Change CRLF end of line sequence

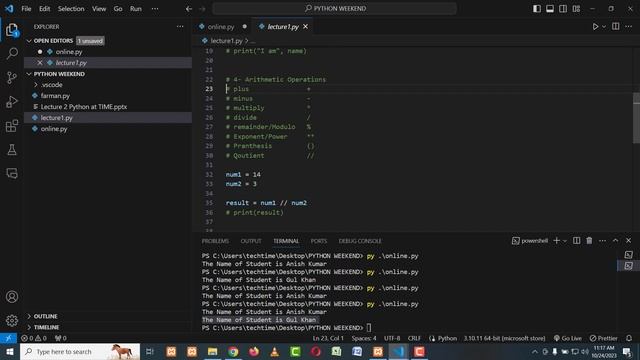pos(414,338)
